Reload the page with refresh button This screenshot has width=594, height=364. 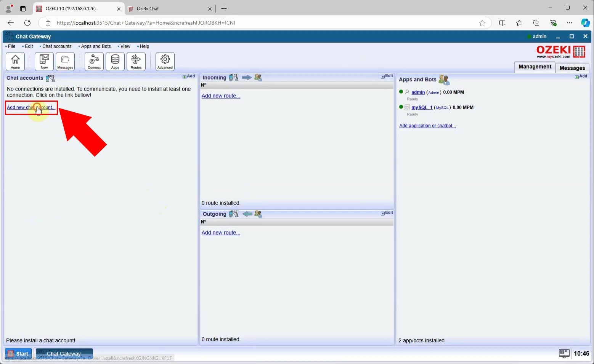tap(27, 23)
